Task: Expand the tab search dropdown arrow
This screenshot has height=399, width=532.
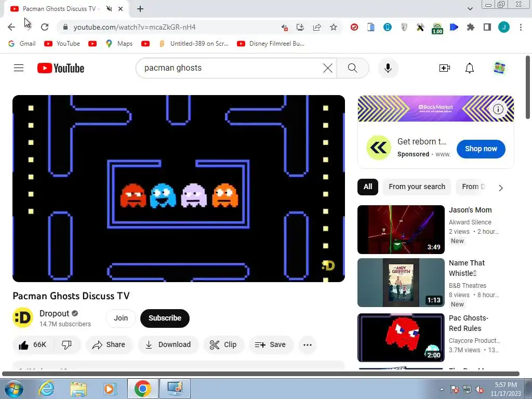Action: pyautogui.click(x=470, y=9)
